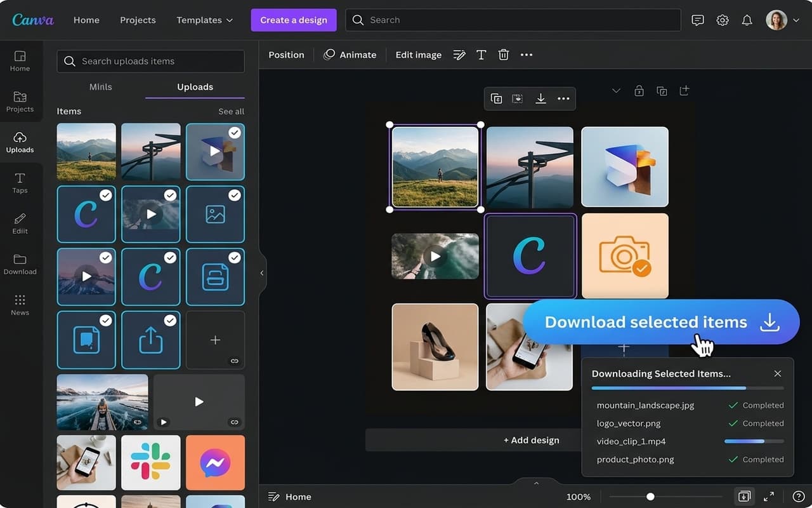
Task: Play the ocean video on canvas
Action: click(x=435, y=257)
